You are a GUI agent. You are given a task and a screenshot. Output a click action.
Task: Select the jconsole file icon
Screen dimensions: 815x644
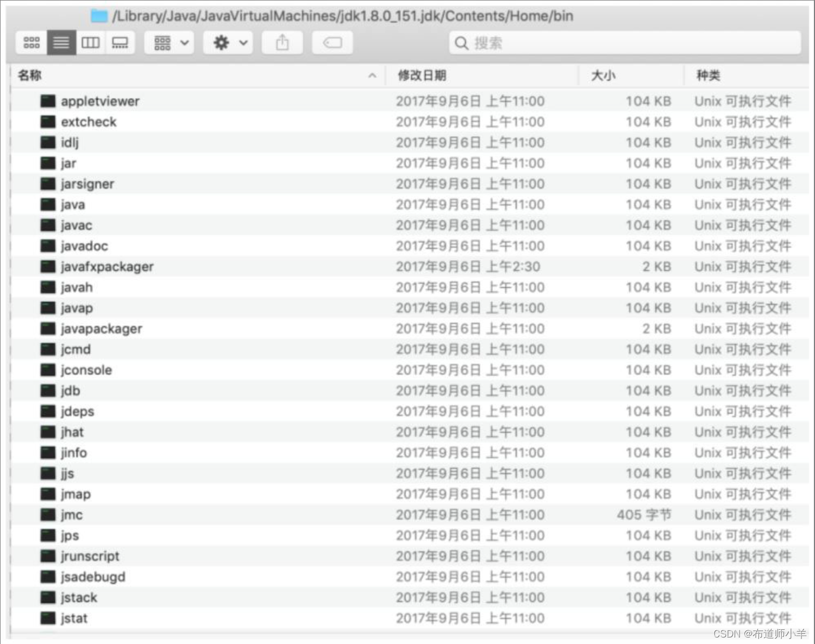(x=48, y=370)
